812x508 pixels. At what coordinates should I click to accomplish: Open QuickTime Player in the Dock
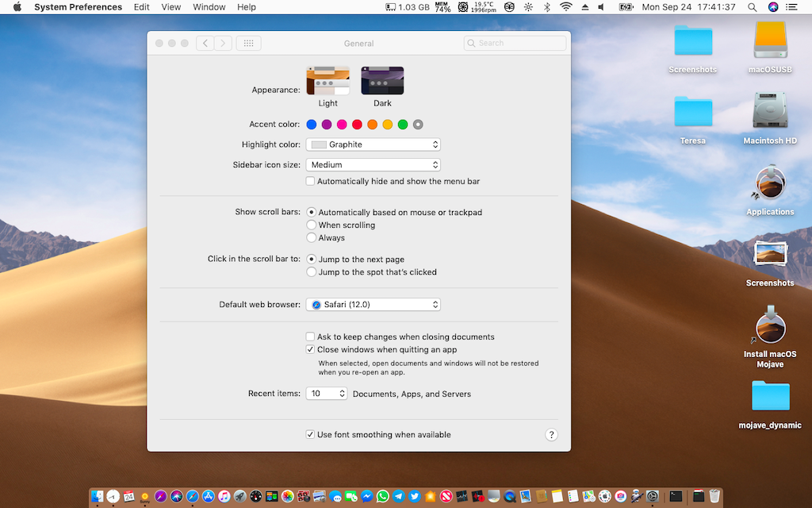(x=510, y=496)
